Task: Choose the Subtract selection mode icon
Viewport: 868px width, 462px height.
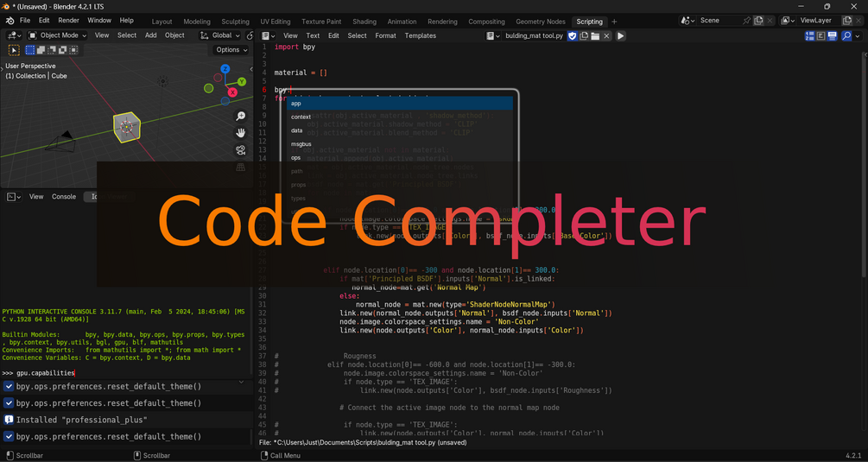Action: coord(52,50)
